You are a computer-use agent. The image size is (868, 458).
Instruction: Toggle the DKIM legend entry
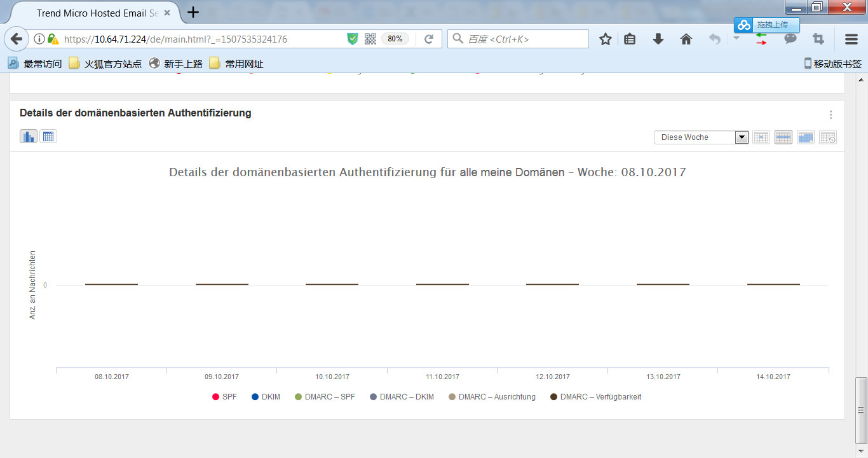tap(266, 397)
